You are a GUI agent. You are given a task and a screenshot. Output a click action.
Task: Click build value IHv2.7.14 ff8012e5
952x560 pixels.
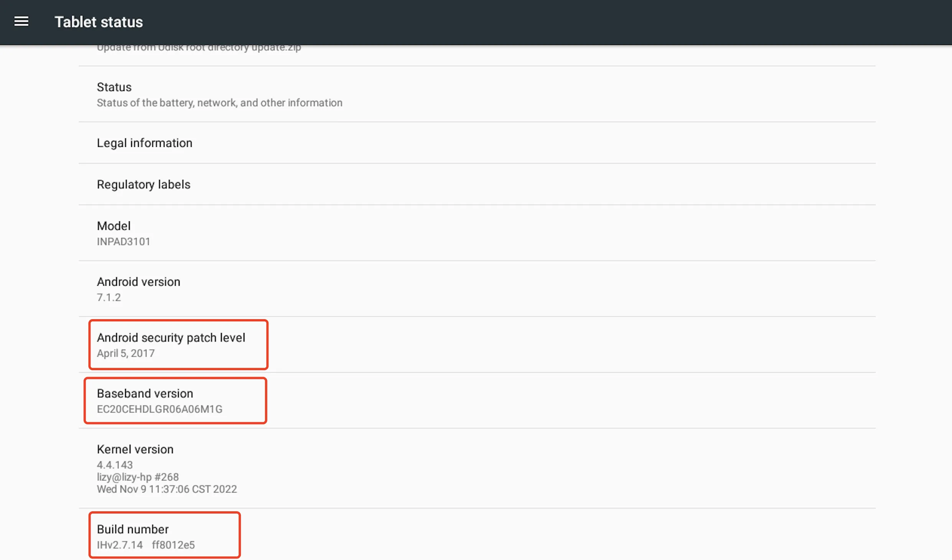[146, 545]
